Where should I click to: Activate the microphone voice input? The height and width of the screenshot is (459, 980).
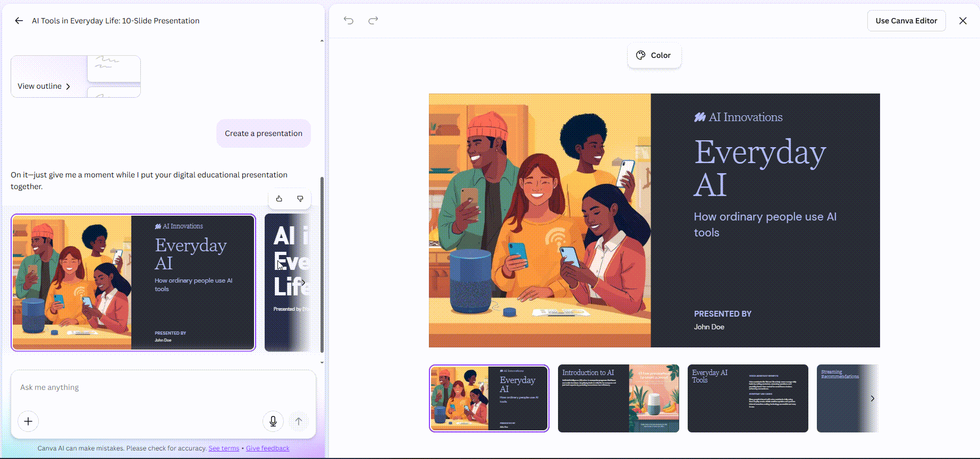point(273,421)
